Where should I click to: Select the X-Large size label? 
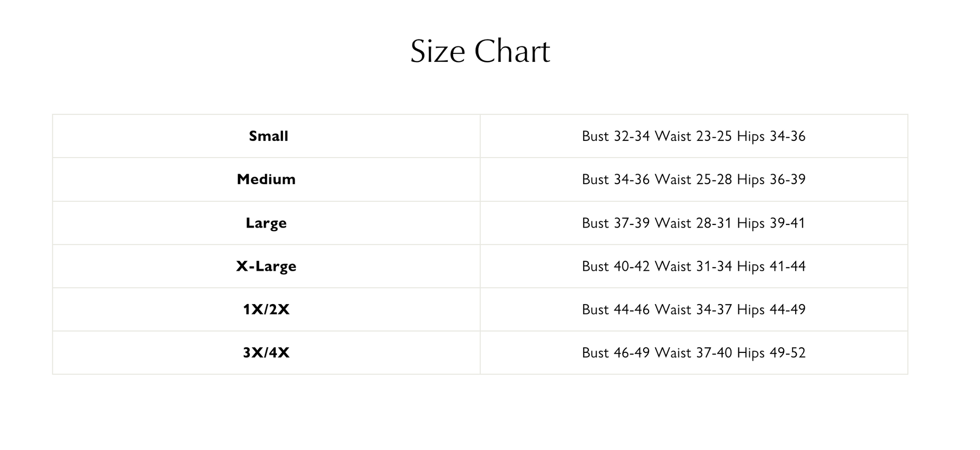pyautogui.click(x=266, y=266)
